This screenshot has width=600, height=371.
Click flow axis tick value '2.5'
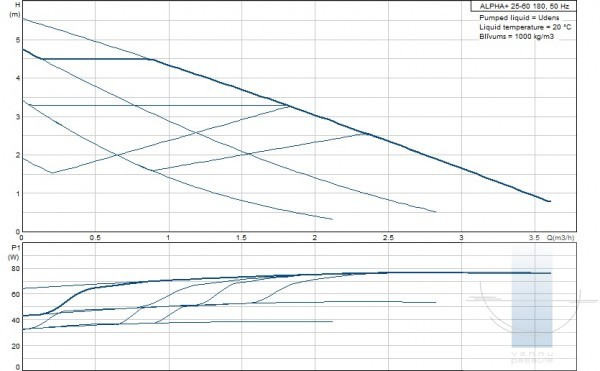point(388,238)
